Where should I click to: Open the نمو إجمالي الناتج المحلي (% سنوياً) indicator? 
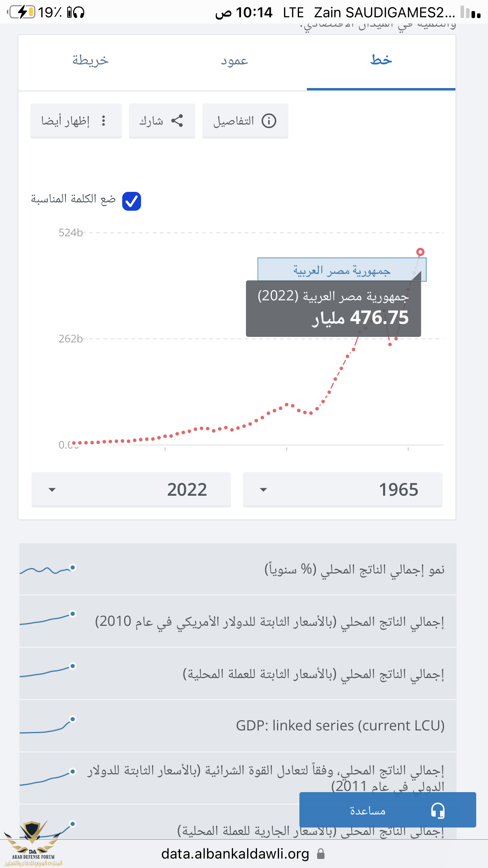[x=354, y=569]
